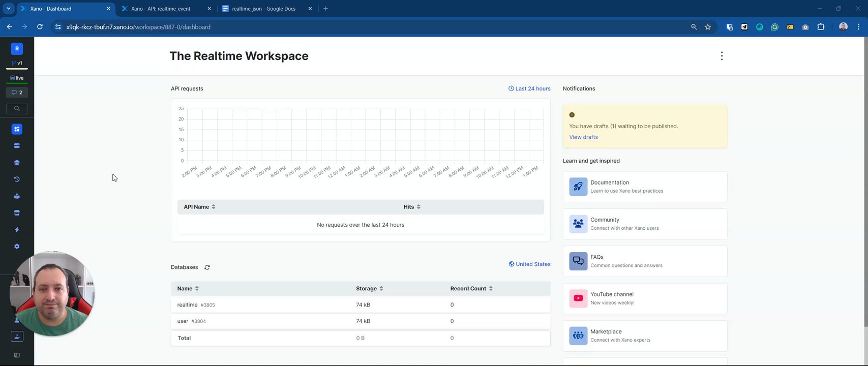Close the Xano - Dashboard tab
868x366 pixels.
108,9
